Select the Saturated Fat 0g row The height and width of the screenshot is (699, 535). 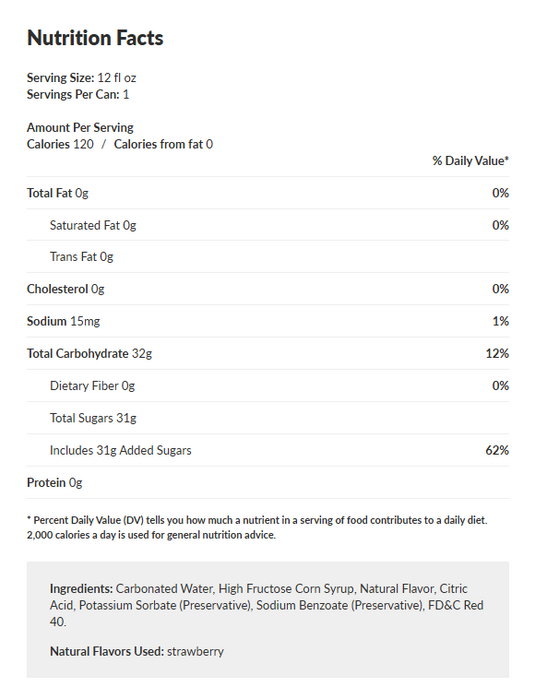(x=268, y=225)
